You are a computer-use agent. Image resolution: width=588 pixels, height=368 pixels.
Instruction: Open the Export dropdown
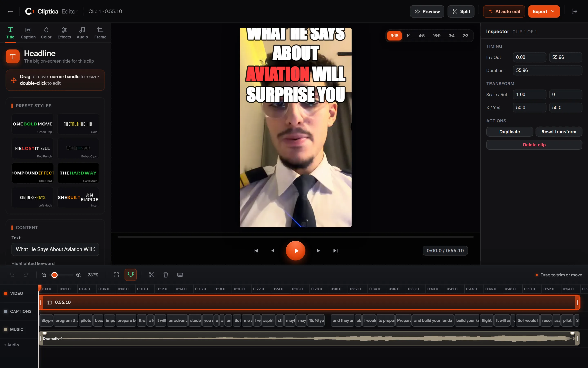point(544,11)
